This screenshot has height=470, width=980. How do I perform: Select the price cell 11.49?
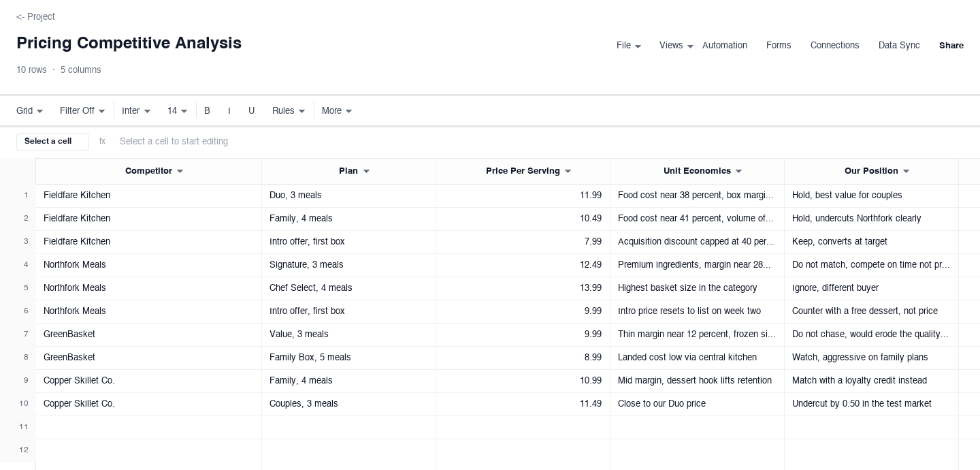coord(523,404)
